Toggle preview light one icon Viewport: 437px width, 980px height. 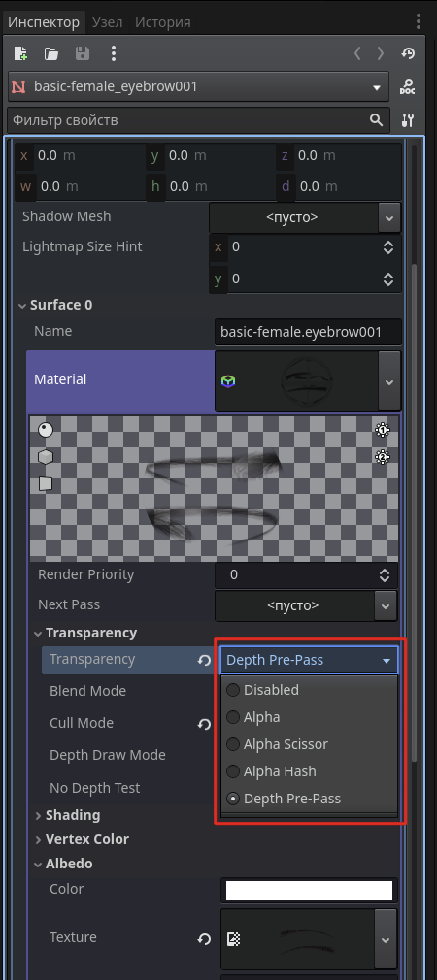383,430
